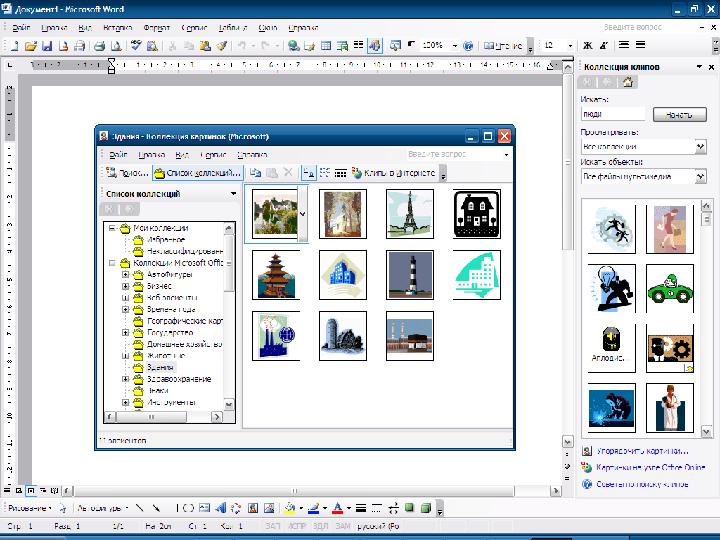Click the Картинки на узле Office Online link

click(650, 468)
